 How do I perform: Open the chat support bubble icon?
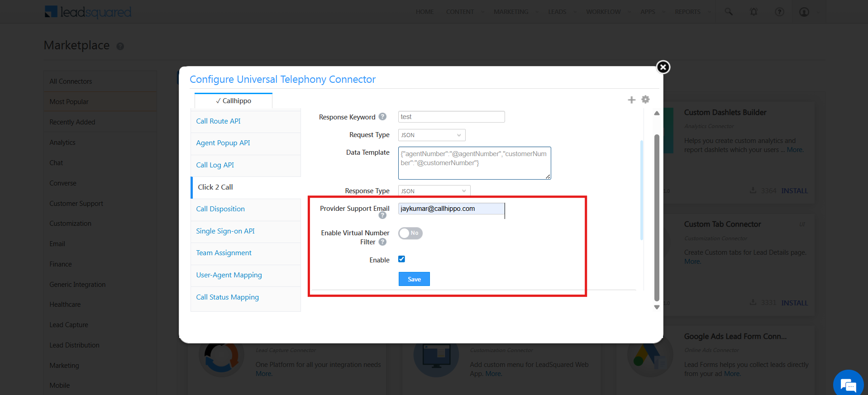point(849,385)
